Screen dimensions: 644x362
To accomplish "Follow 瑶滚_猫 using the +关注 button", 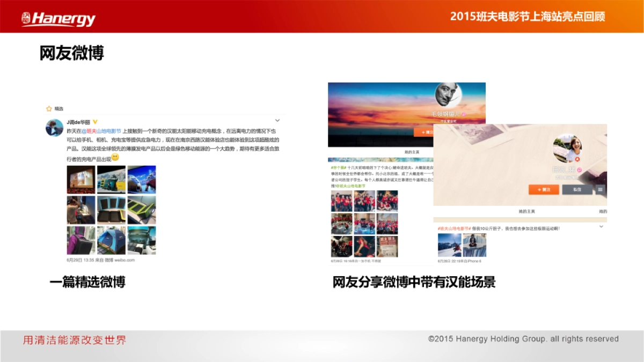I will point(544,190).
